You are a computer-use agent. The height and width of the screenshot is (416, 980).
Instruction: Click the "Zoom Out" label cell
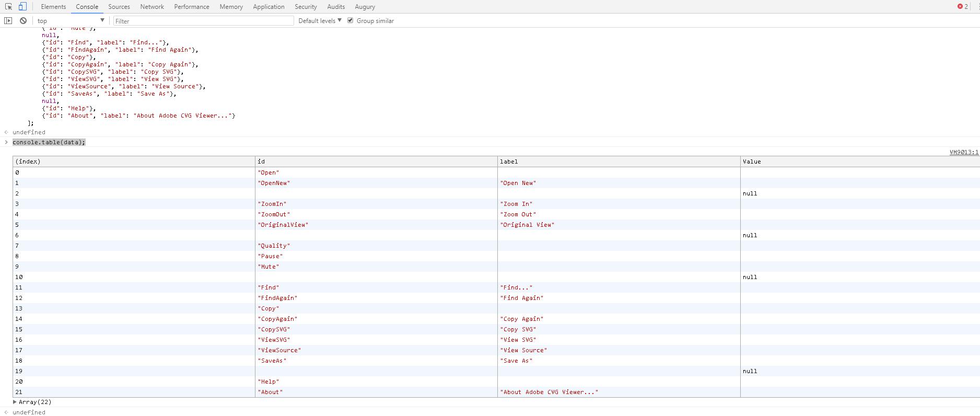point(619,214)
